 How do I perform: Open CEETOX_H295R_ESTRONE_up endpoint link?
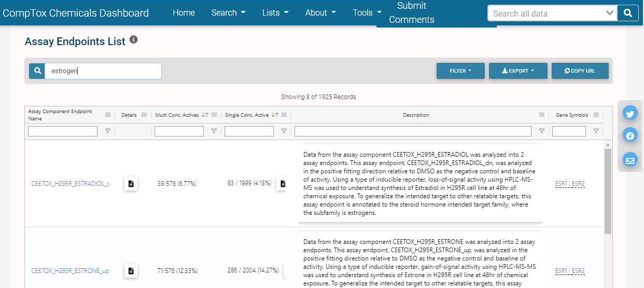pyautogui.click(x=70, y=271)
